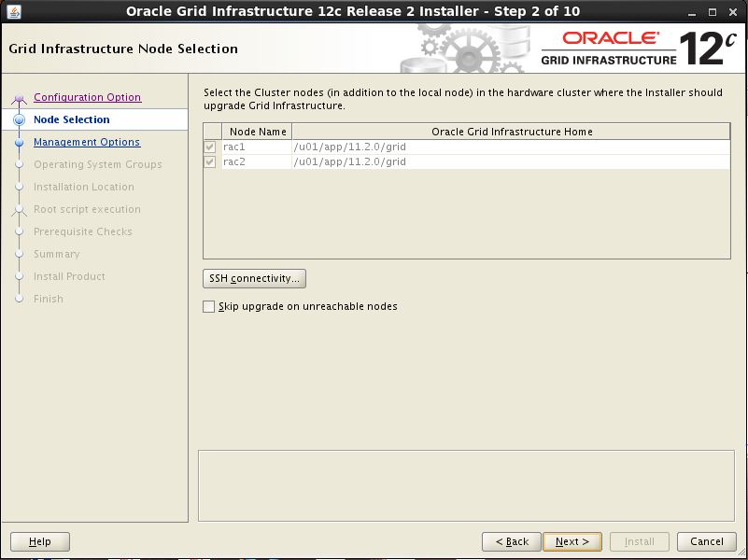This screenshot has width=748, height=560.
Task: Toggle the checkbox for node rac2
Action: click(x=210, y=162)
